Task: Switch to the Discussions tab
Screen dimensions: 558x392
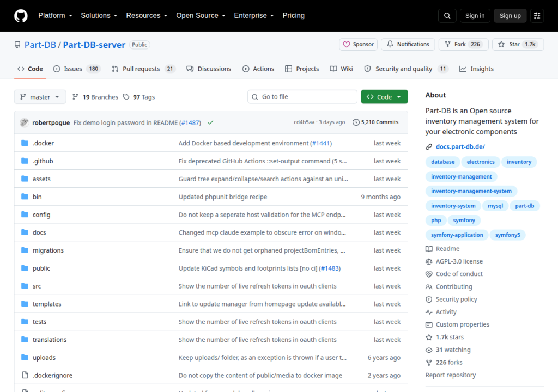Action: [209, 69]
